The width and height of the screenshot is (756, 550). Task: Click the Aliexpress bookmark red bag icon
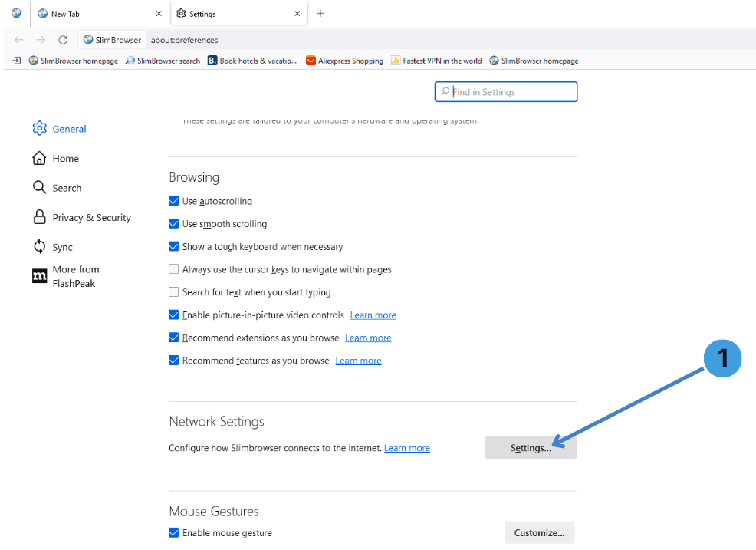point(311,61)
